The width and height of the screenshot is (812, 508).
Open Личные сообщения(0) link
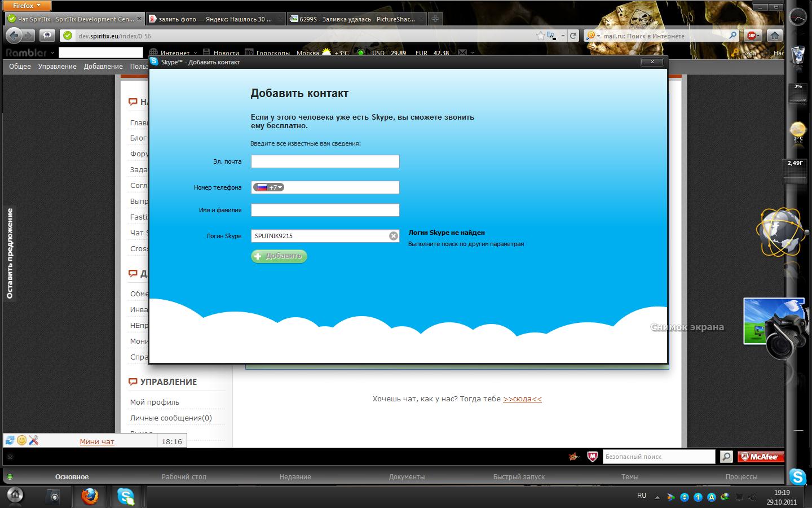pos(171,418)
